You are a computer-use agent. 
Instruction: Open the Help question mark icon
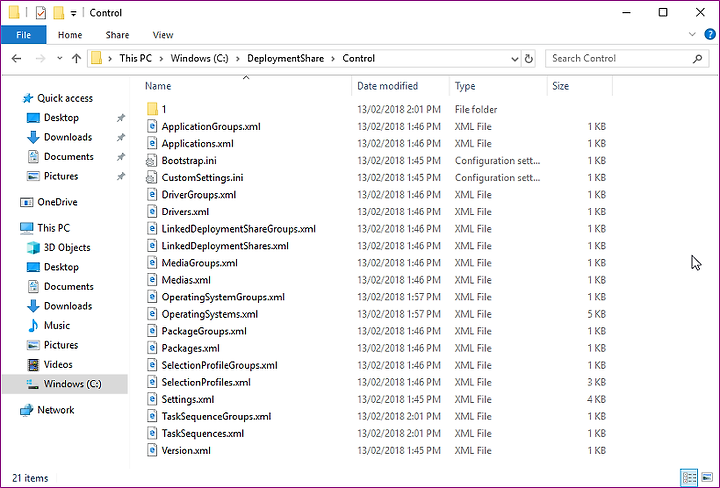[x=709, y=34]
